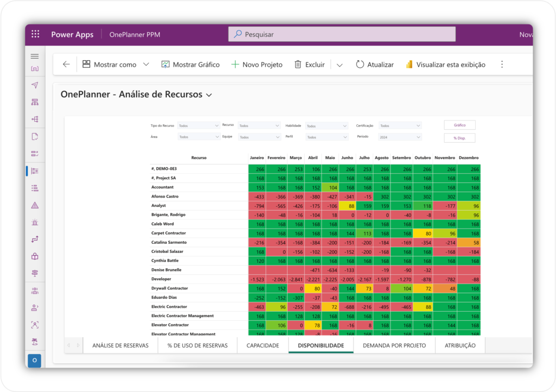This screenshot has width=556, height=392.
Task: Open the document checkmark sidebar icon
Action: (35, 136)
